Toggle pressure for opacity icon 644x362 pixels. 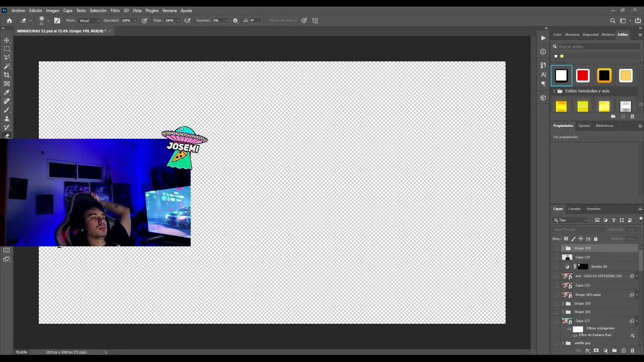(x=144, y=21)
